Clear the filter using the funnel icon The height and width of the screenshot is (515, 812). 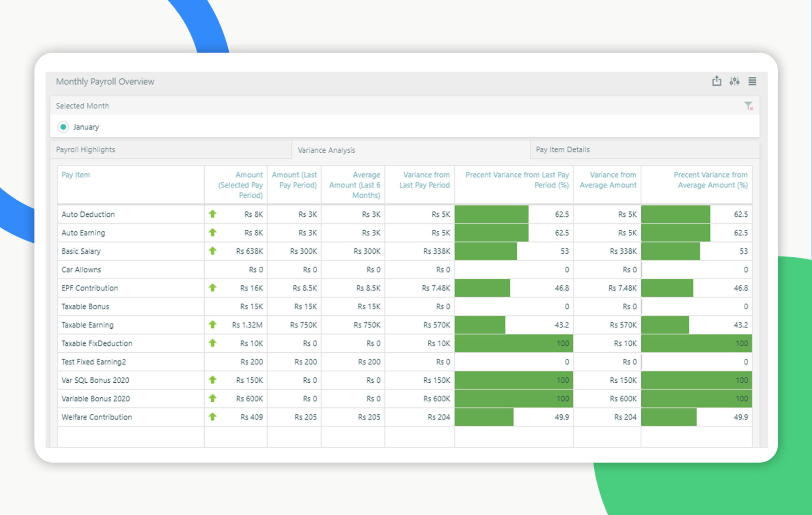point(749,106)
